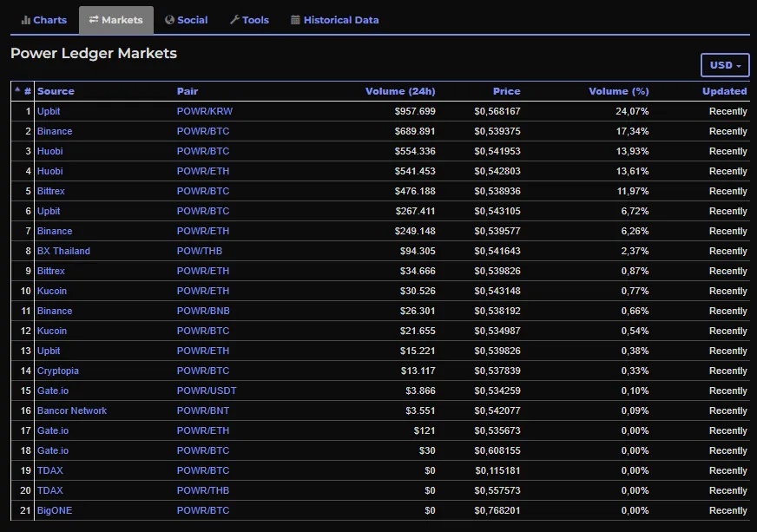Open Huobi POWR/ETH pair in row 4
757x532 pixels.
203,171
